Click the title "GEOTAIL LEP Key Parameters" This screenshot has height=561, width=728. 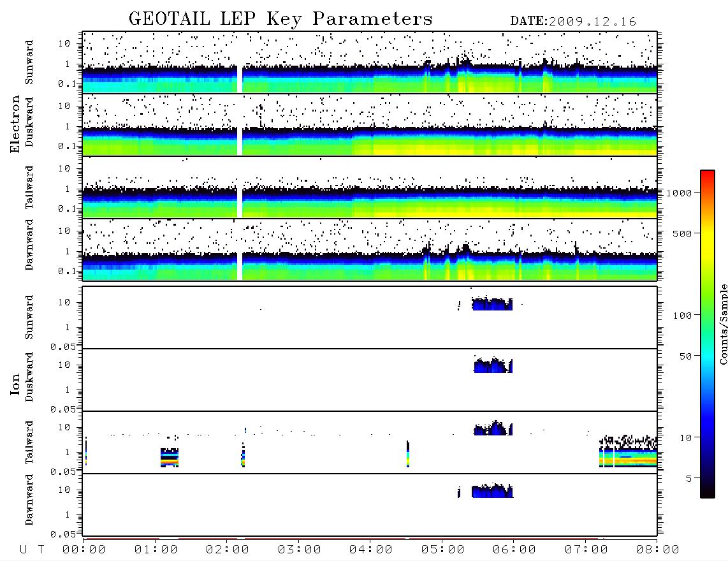(x=280, y=19)
